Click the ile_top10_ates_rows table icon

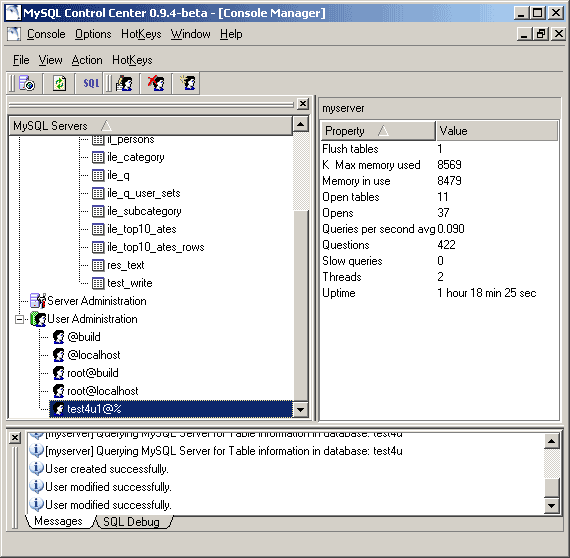click(x=98, y=247)
